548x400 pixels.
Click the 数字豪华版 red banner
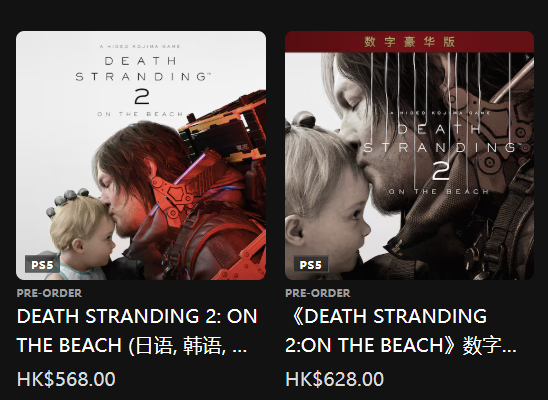(x=409, y=42)
